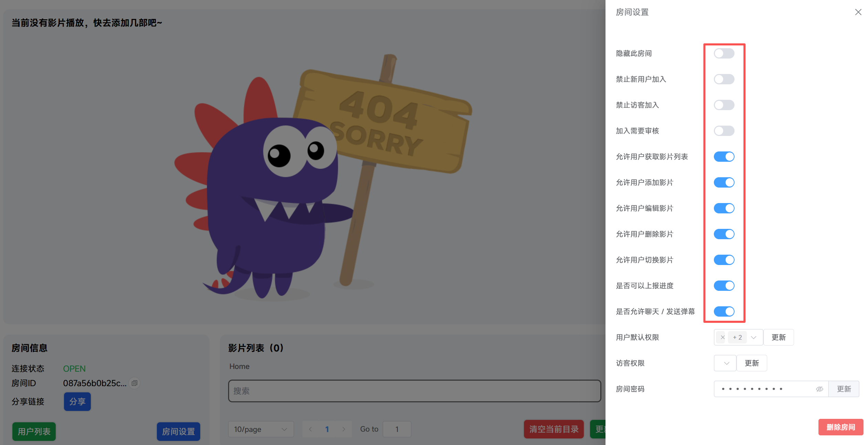Close the 房间设置 drawer with X icon

pos(858,12)
